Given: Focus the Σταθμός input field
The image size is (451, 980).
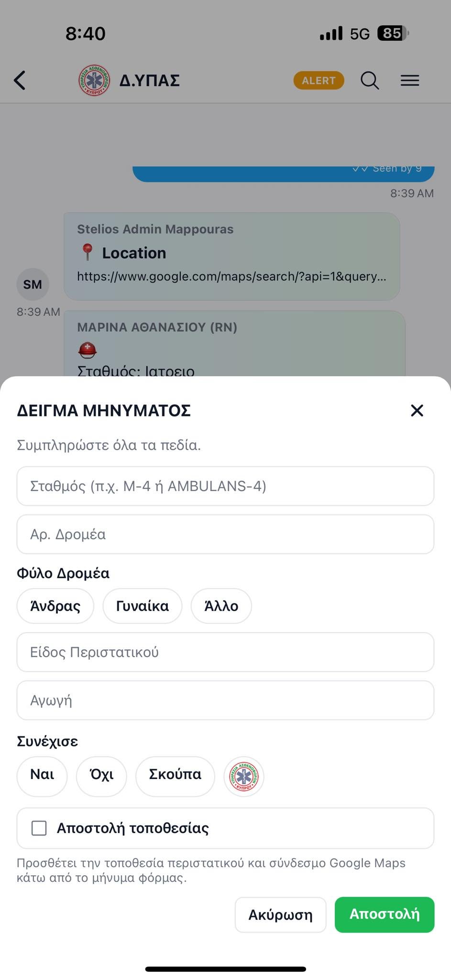Looking at the screenshot, I should pyautogui.click(x=225, y=486).
